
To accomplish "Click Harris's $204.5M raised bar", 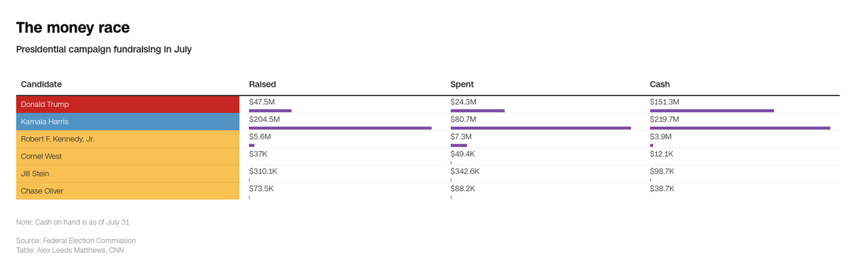I will click(340, 128).
